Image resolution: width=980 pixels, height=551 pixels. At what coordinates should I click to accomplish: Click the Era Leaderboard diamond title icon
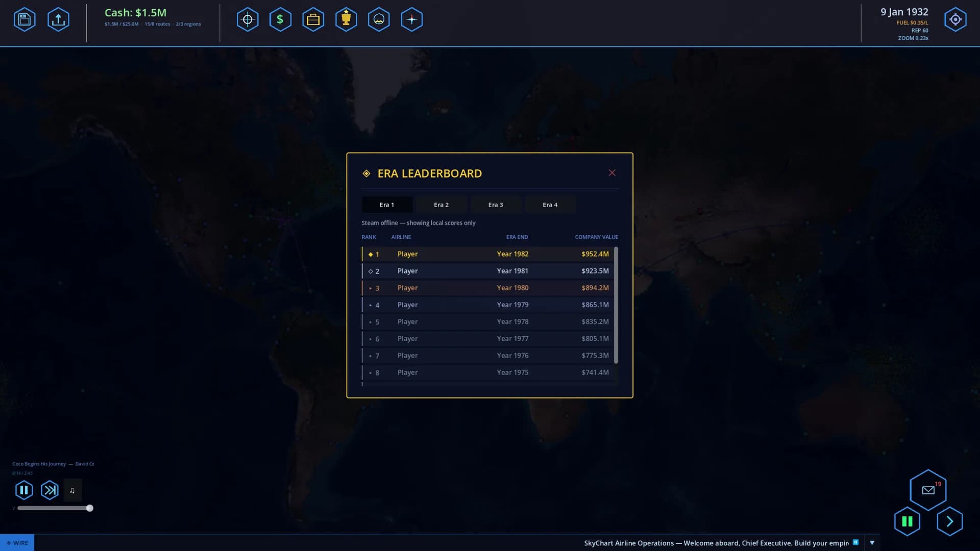[x=366, y=173]
